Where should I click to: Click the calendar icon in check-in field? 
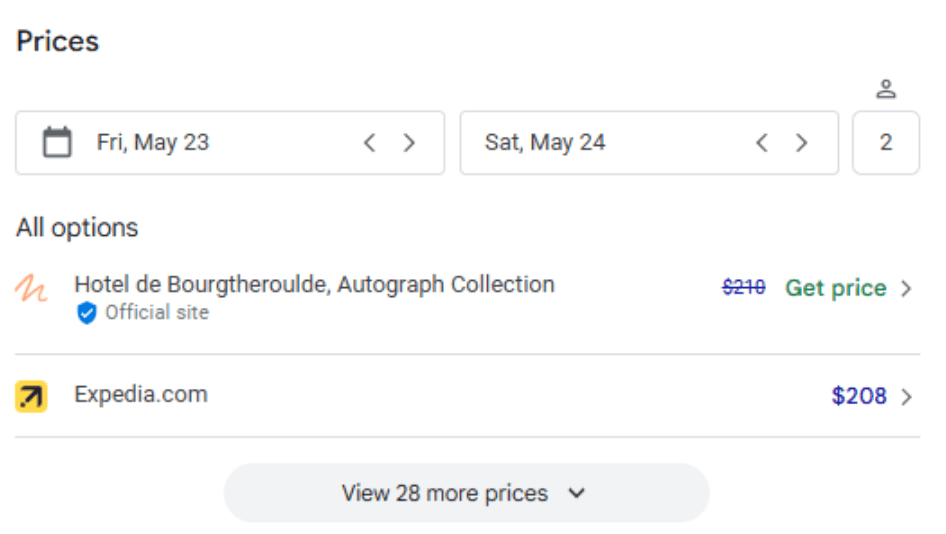click(57, 142)
